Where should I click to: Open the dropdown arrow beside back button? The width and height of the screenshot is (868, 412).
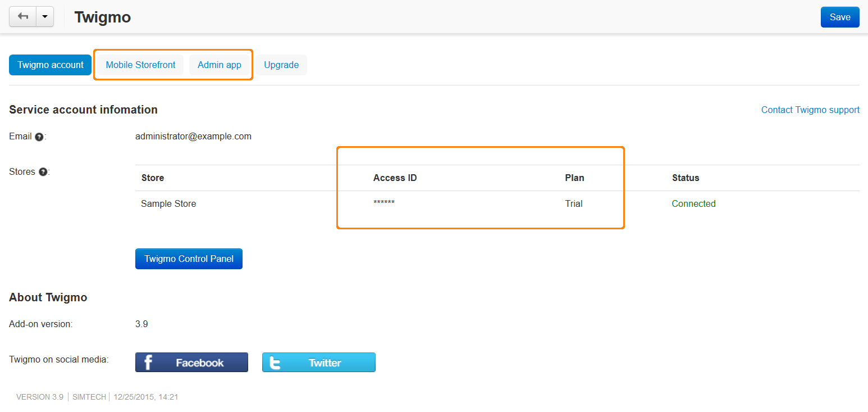(45, 17)
